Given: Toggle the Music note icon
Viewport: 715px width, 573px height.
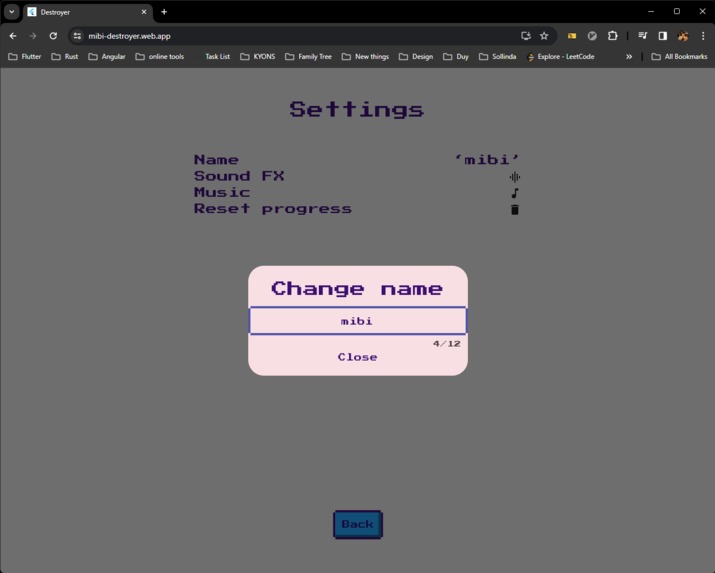Looking at the screenshot, I should pyautogui.click(x=515, y=193).
